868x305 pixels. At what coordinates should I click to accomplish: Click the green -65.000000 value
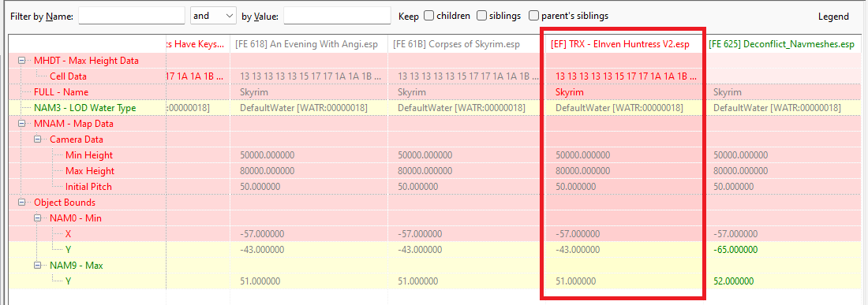coord(735,250)
